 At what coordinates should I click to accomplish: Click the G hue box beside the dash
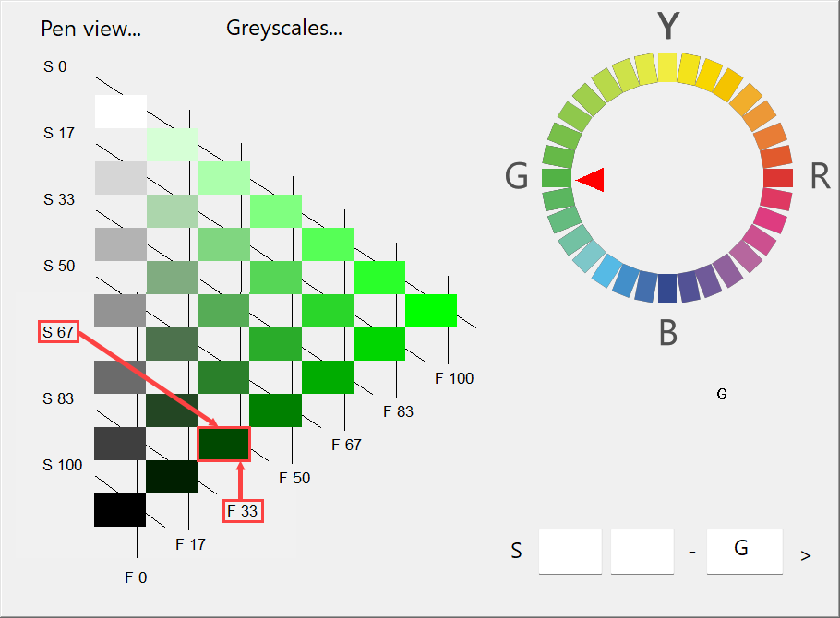(744, 551)
